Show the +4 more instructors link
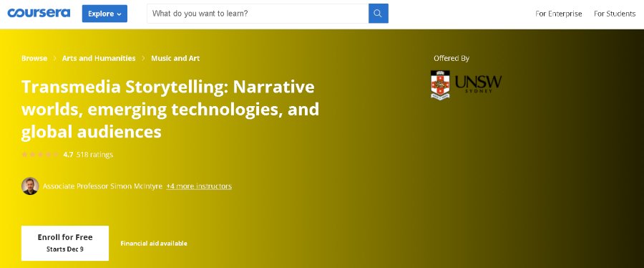Screen dimensions: 644x268 coord(199,186)
